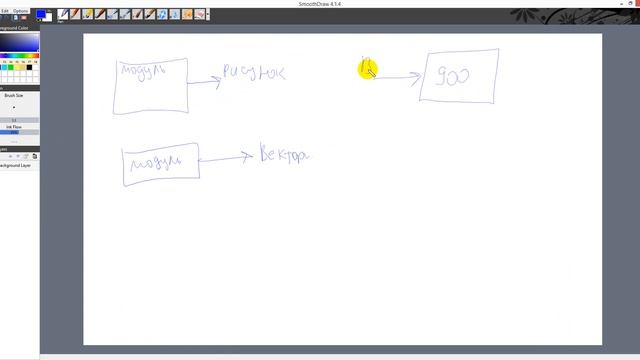Select the yellow highlighter marker tool
The image size is (640, 360).
[x=88, y=15]
